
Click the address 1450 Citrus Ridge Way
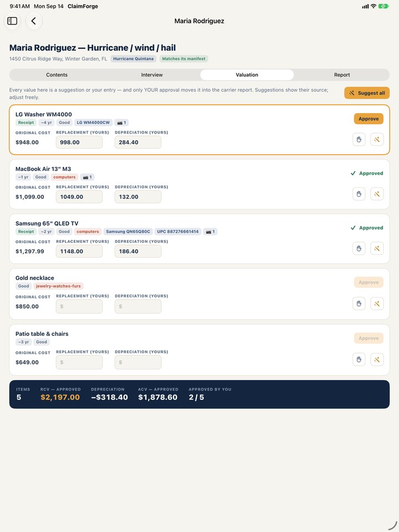[x=58, y=59]
